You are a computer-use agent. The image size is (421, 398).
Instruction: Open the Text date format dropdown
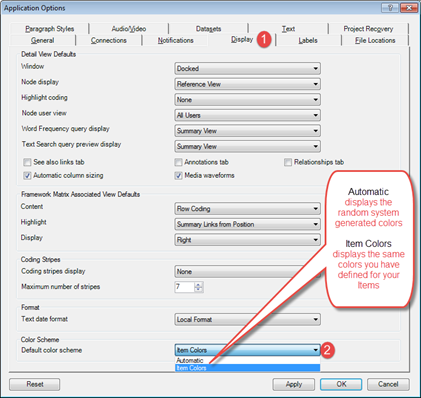[x=247, y=319]
